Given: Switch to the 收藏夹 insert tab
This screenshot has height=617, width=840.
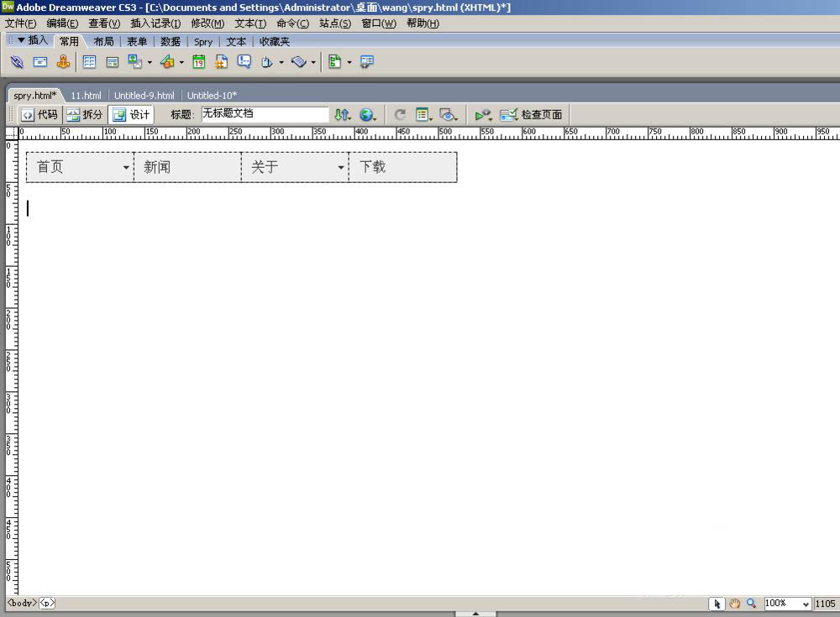Looking at the screenshot, I should click(275, 42).
